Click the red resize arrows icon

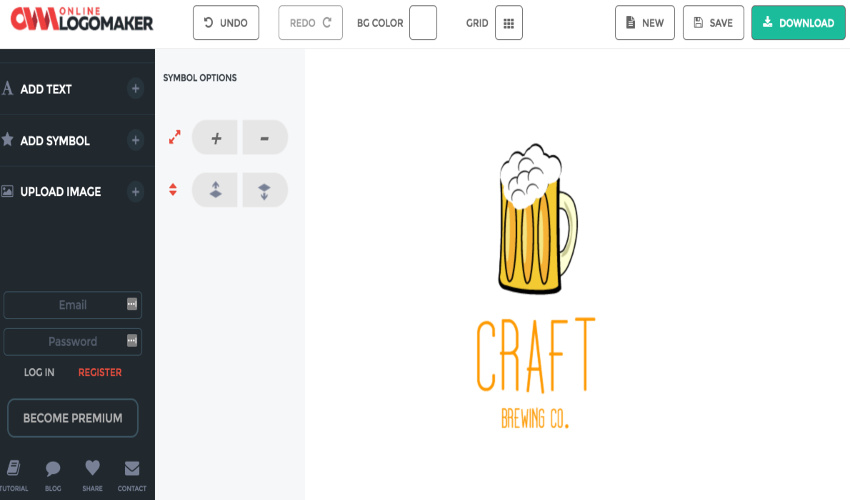point(175,137)
